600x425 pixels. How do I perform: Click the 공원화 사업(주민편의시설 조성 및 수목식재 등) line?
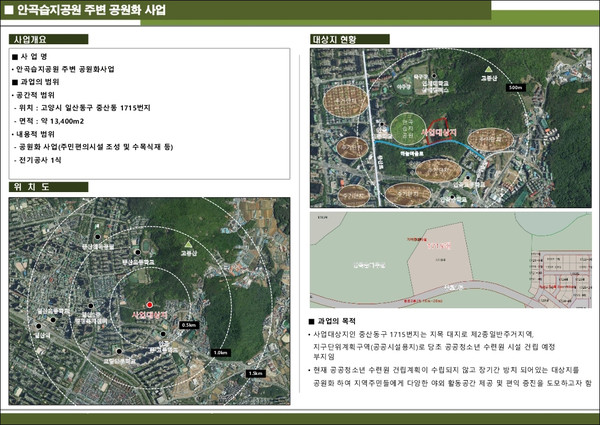93,147
